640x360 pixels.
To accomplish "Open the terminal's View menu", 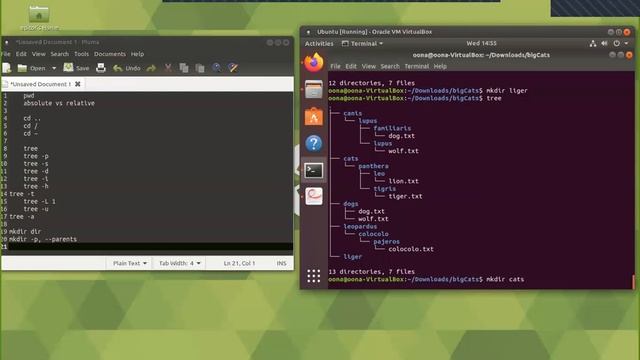I will coord(369,66).
